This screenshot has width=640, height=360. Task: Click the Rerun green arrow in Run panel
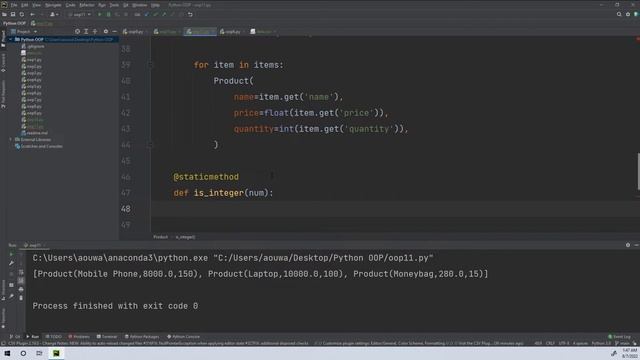point(11,254)
